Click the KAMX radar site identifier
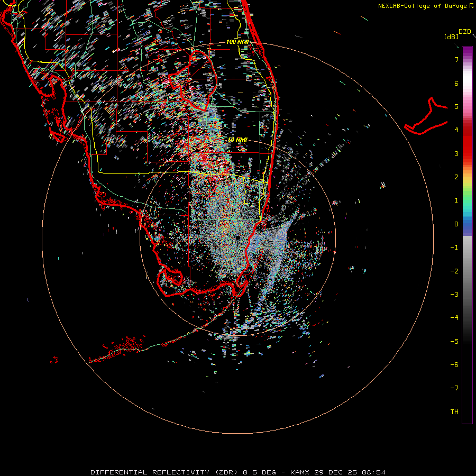This screenshot has width=476, height=476. click(300, 472)
